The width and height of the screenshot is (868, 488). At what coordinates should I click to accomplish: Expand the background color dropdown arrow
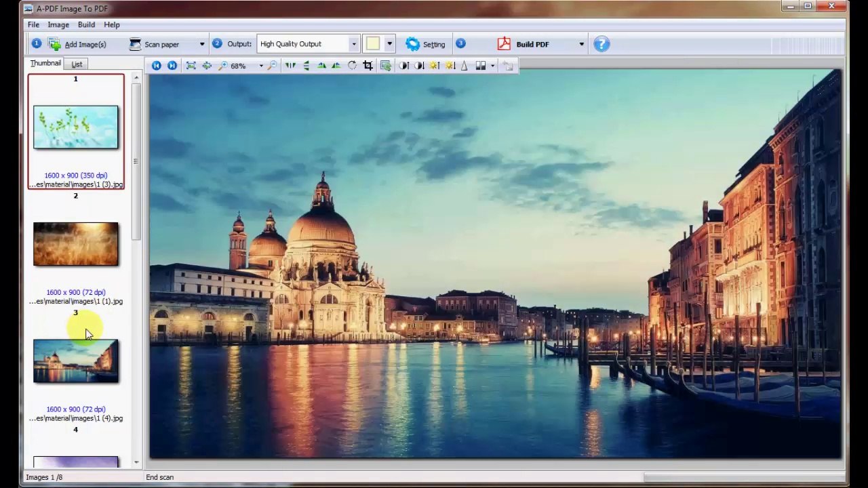click(389, 44)
